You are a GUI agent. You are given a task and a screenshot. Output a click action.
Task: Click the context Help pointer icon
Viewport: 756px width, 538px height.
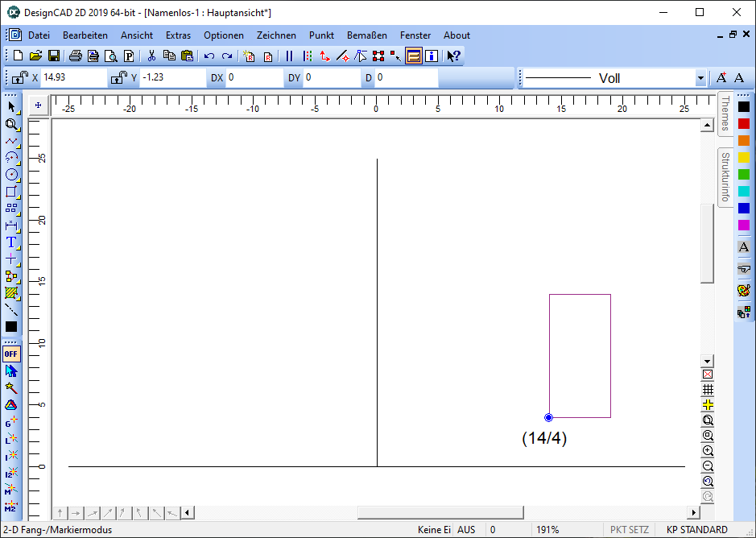453,56
